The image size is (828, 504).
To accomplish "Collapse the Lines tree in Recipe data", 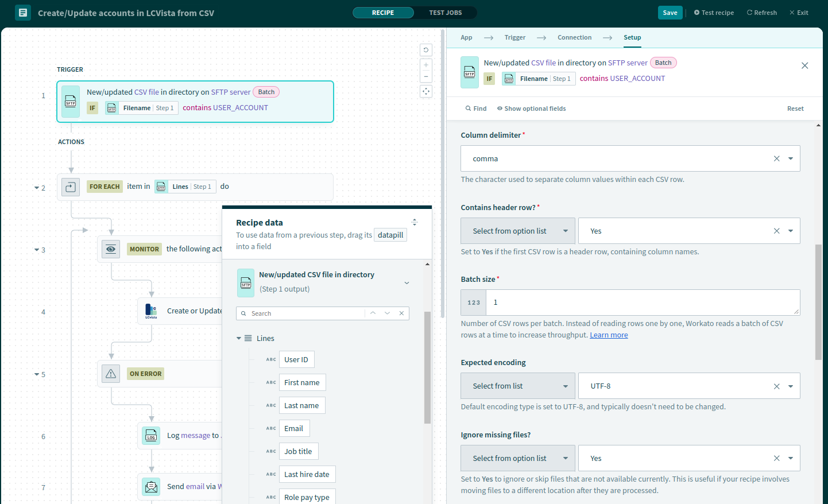I will click(239, 339).
